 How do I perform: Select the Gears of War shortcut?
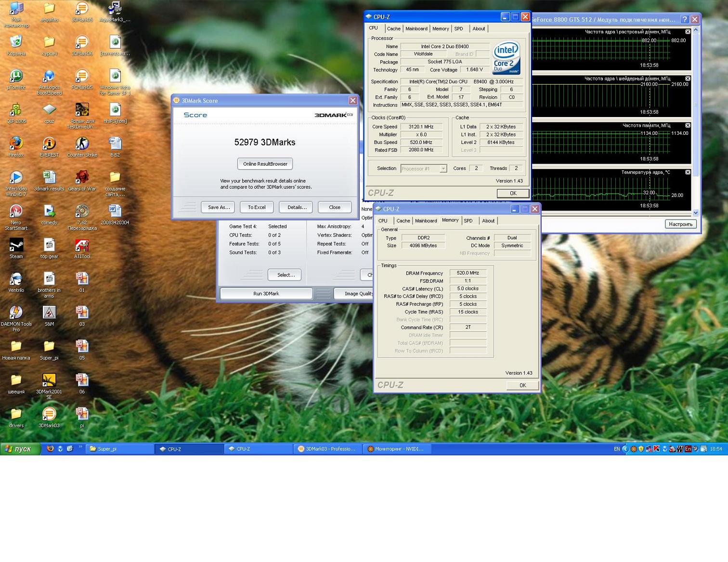tap(82, 181)
